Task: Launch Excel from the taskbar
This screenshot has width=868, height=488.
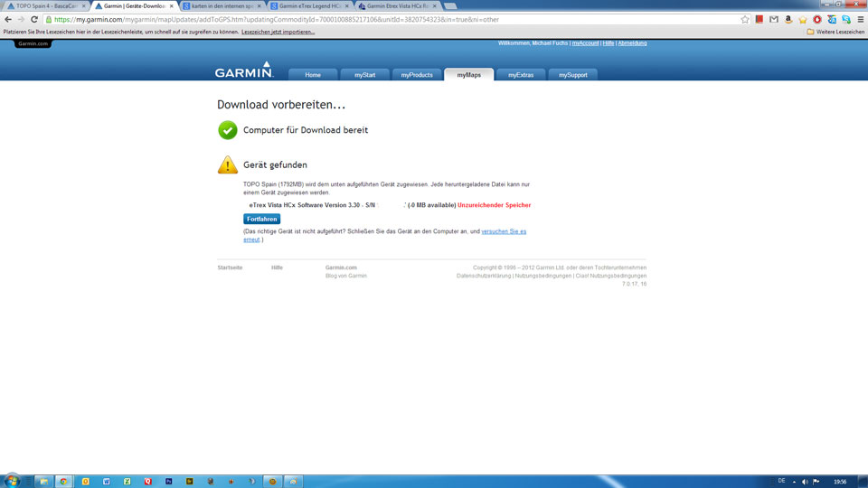Action: point(127,482)
